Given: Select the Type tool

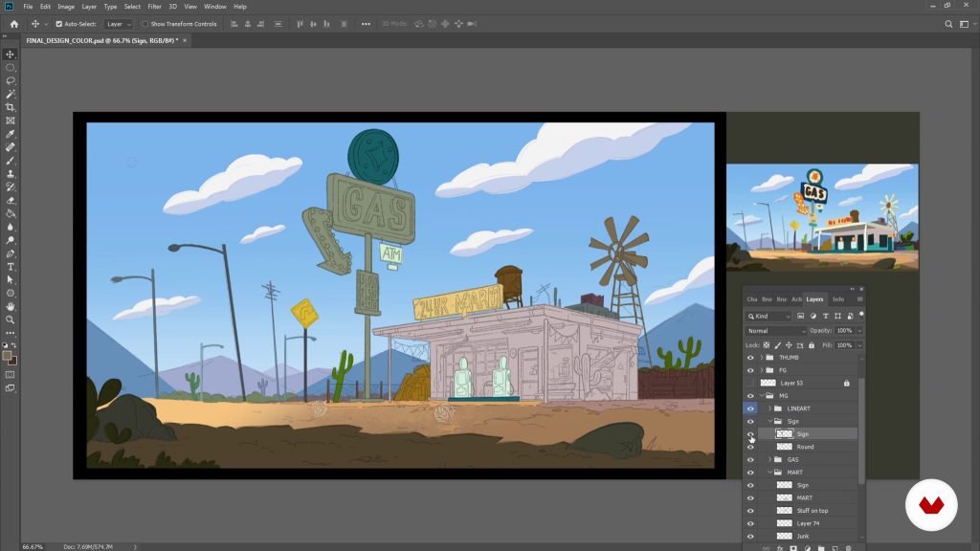Looking at the screenshot, I should pyautogui.click(x=11, y=267).
